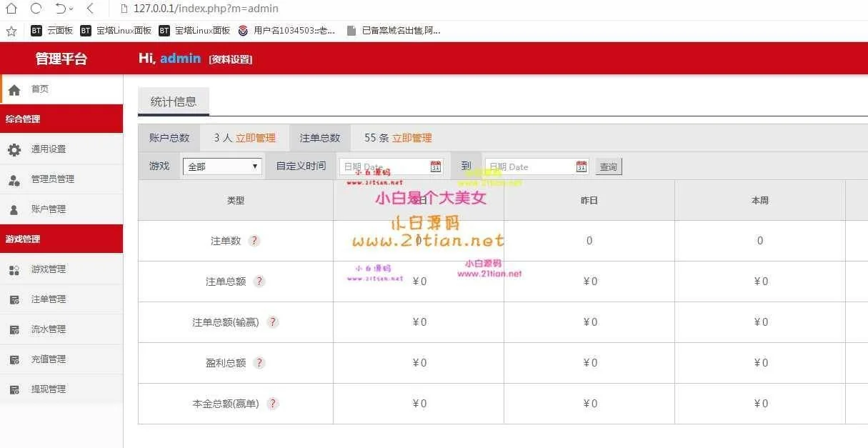Click the 账户管理 person icon
The image size is (868, 448).
point(14,210)
